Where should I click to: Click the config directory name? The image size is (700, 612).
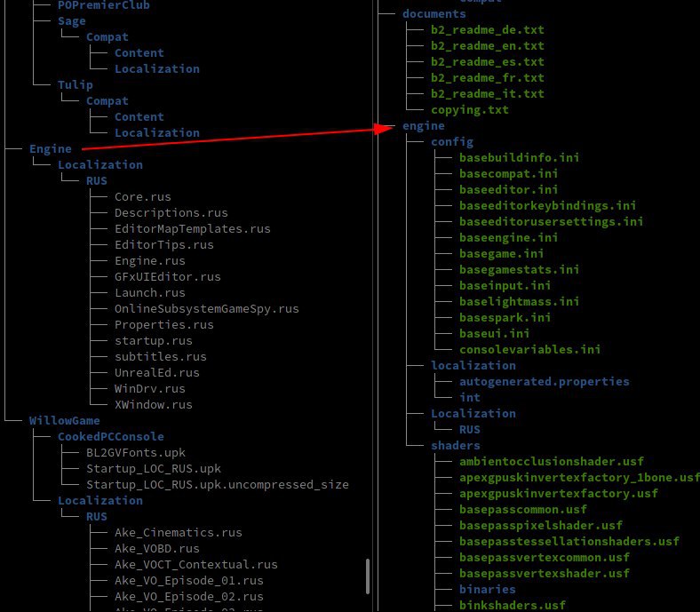pos(452,142)
